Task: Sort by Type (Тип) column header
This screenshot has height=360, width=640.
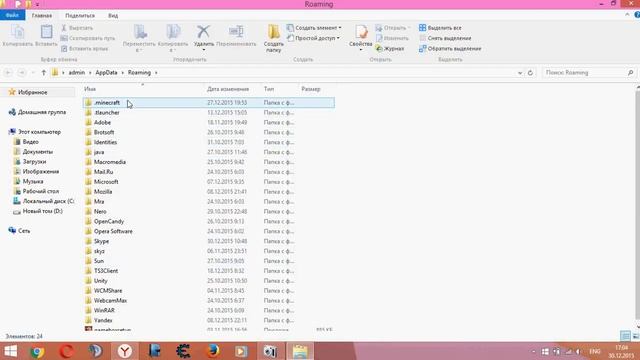Action: click(x=269, y=89)
